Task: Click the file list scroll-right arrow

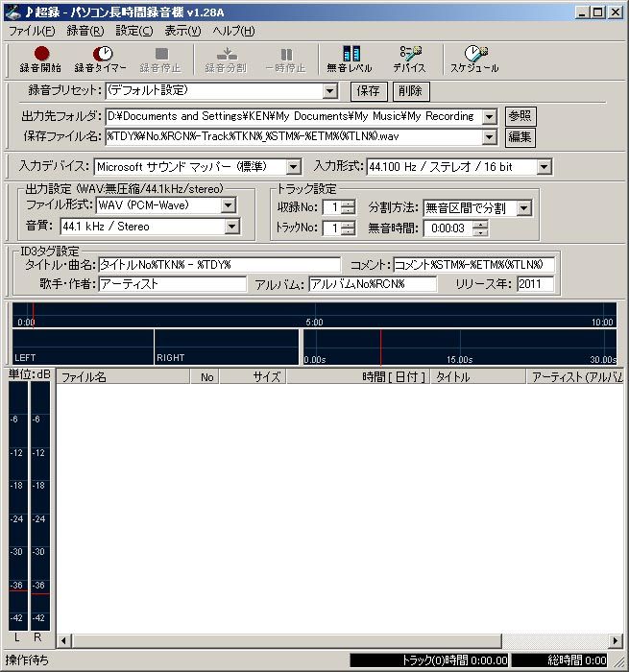Action: pyautogui.click(x=616, y=641)
